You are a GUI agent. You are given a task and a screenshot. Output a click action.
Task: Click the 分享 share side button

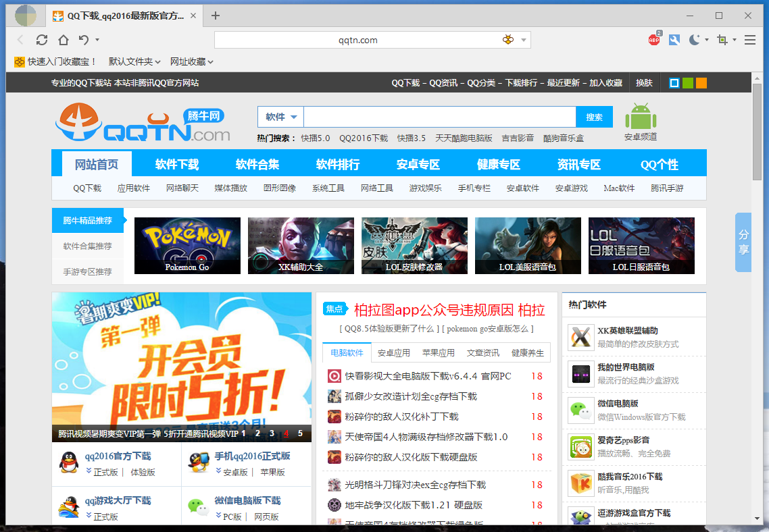(x=743, y=242)
